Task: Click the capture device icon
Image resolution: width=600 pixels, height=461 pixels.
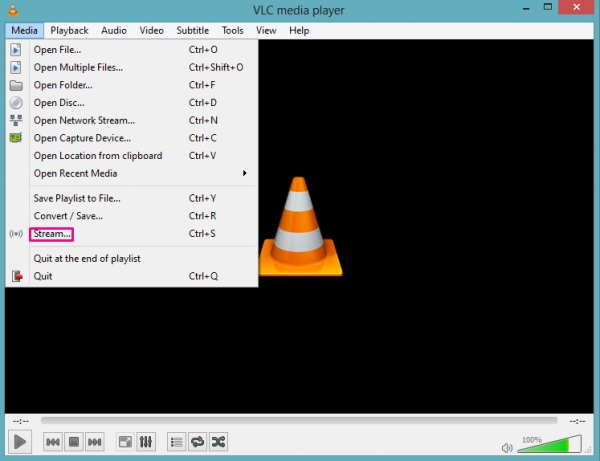Action: 16,138
